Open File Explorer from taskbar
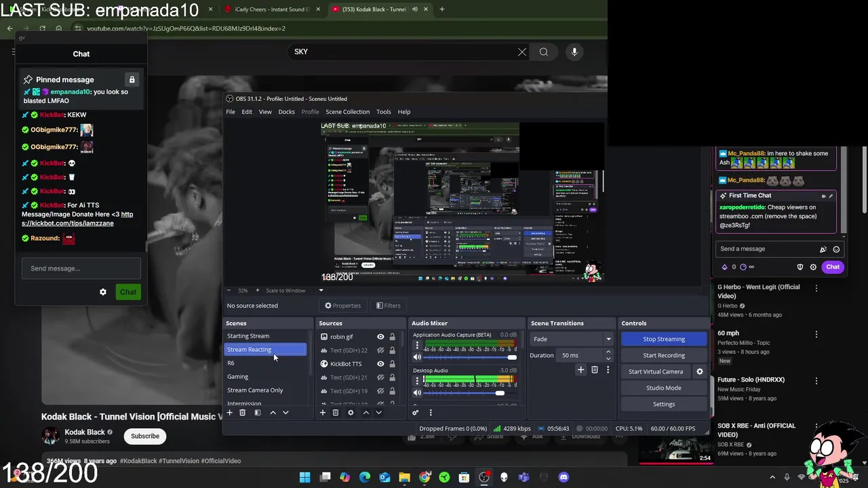This screenshot has height=488, width=868. [x=404, y=477]
